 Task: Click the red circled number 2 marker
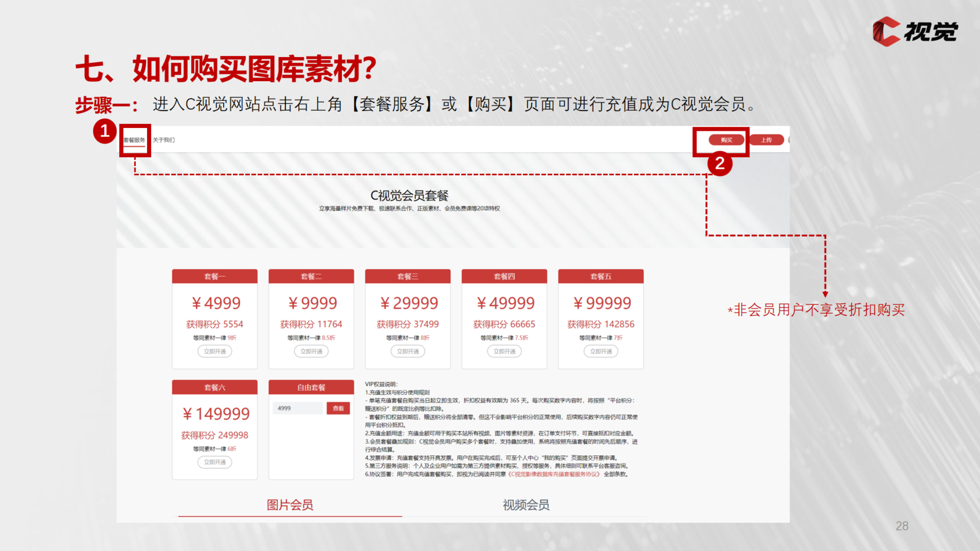click(719, 164)
